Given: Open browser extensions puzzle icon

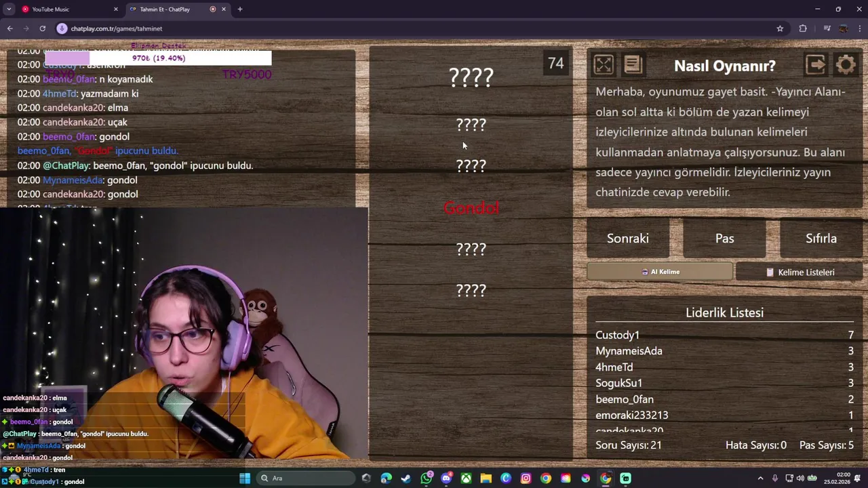Looking at the screenshot, I should point(803,28).
